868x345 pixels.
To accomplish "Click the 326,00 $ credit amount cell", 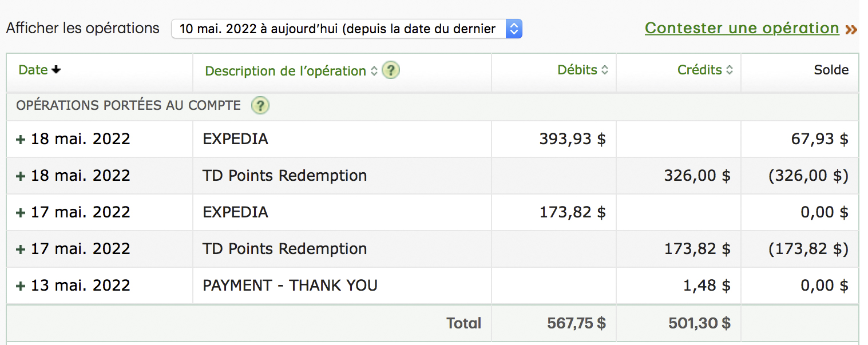I will pos(696,176).
